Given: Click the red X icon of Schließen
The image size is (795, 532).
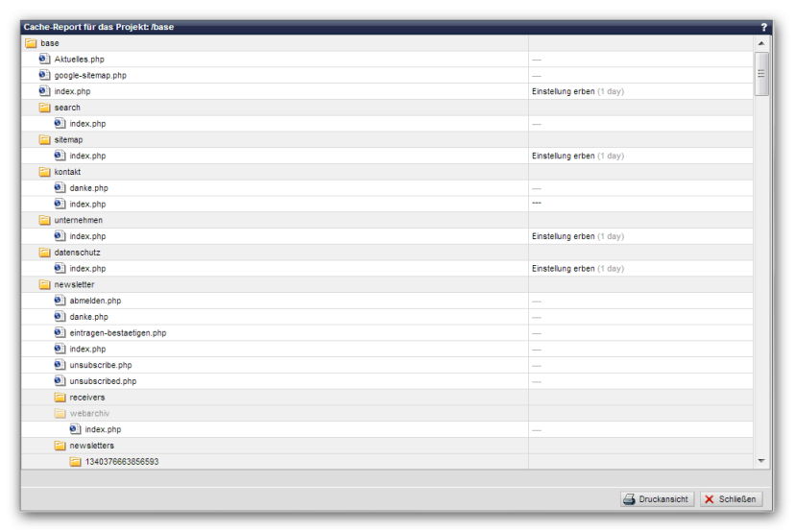Looking at the screenshot, I should (x=710, y=499).
